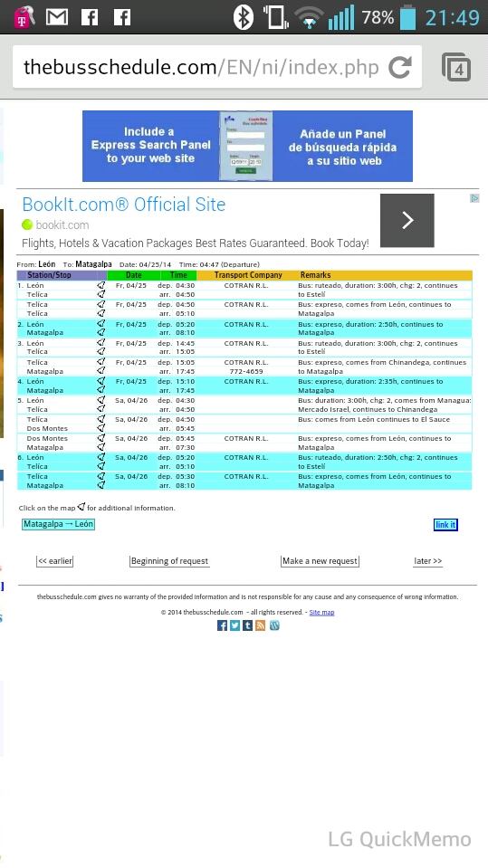Focus the address bar showing thebusschedule.com
The width and height of the screenshot is (488, 868).
(202, 68)
